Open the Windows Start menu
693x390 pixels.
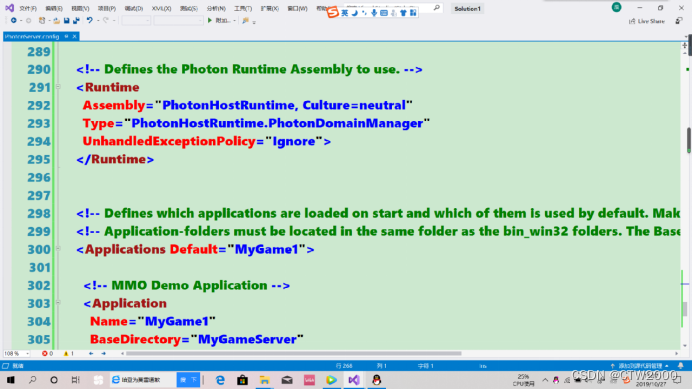coord(11,380)
